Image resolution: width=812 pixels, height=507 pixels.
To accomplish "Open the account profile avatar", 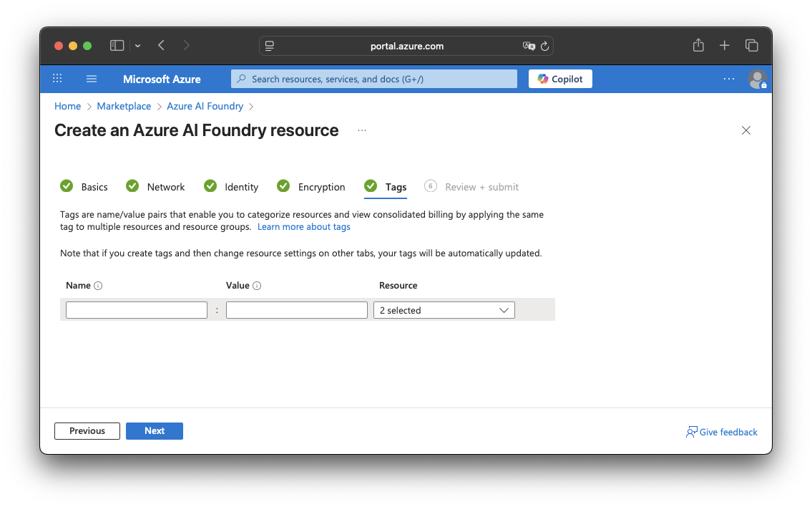I will coord(757,79).
